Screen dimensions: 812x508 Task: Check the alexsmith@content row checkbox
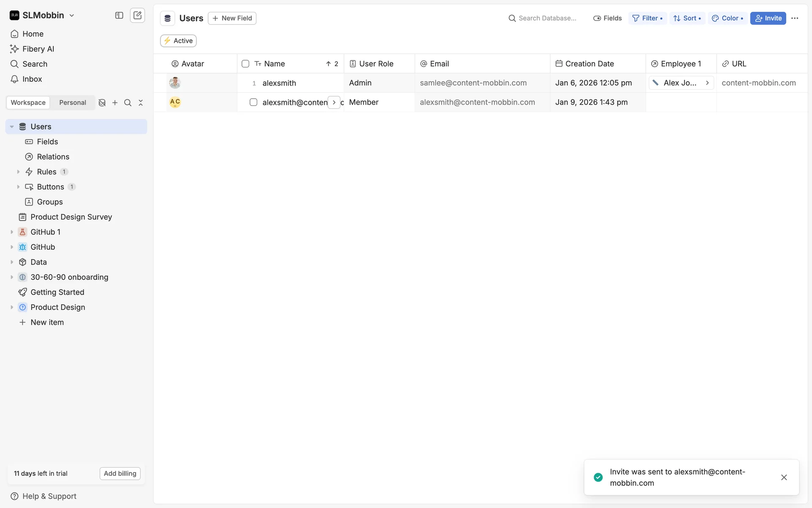click(x=253, y=102)
